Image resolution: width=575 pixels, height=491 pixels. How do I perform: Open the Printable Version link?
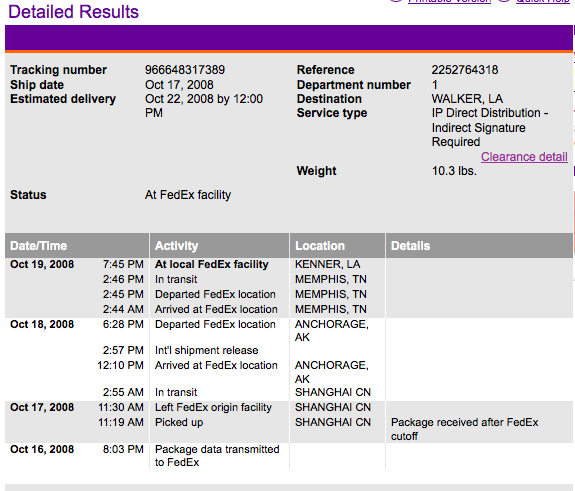click(449, 1)
